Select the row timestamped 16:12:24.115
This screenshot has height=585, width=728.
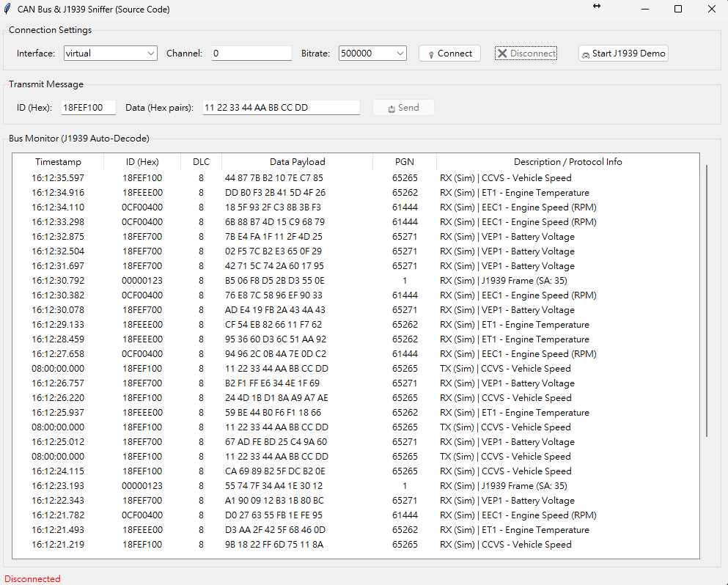pos(356,471)
